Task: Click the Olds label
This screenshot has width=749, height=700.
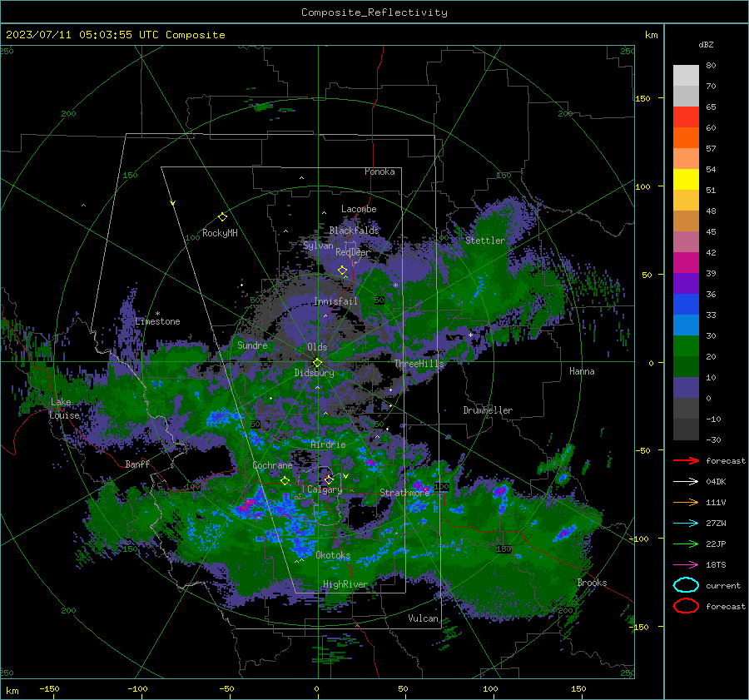Action: tap(317, 347)
